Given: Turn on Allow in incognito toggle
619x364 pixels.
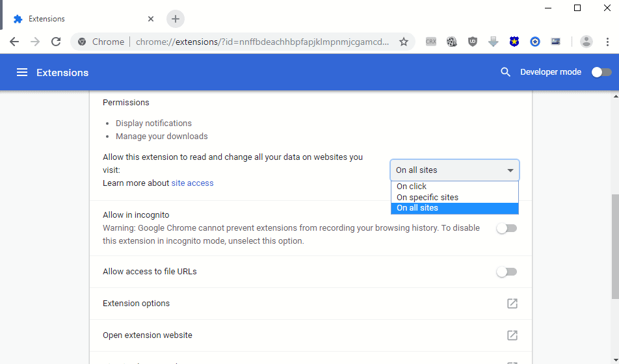Looking at the screenshot, I should click(x=507, y=228).
